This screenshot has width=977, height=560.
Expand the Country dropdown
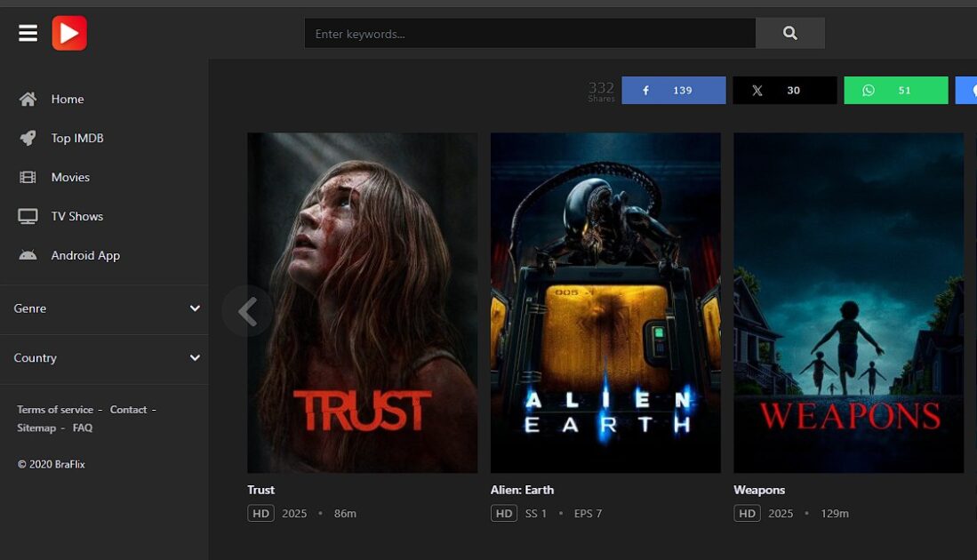104,358
